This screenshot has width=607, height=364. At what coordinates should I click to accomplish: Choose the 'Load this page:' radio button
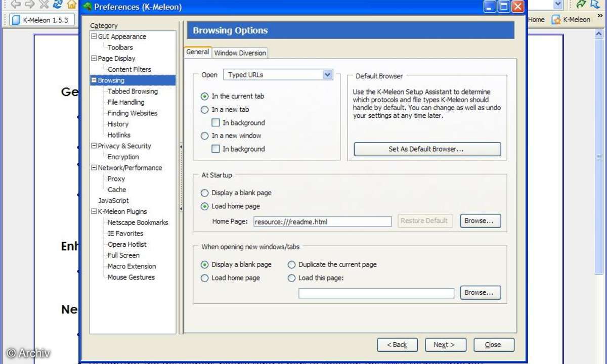tap(292, 278)
